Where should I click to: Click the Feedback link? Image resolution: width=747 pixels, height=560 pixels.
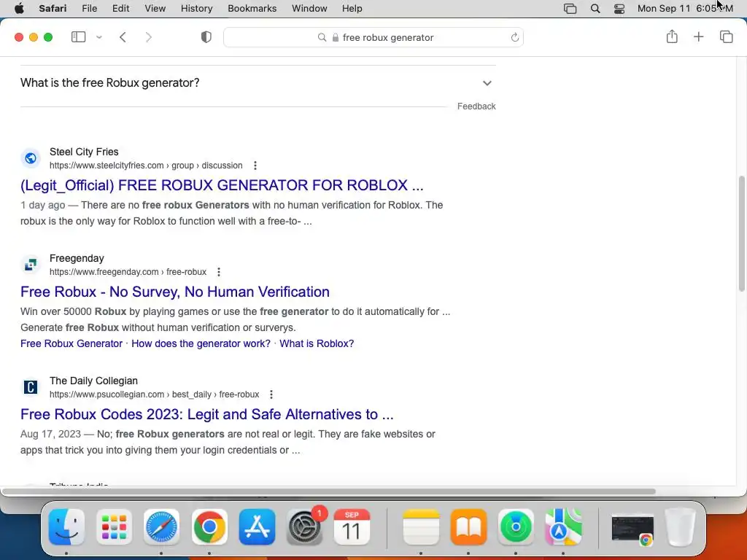[x=476, y=106]
